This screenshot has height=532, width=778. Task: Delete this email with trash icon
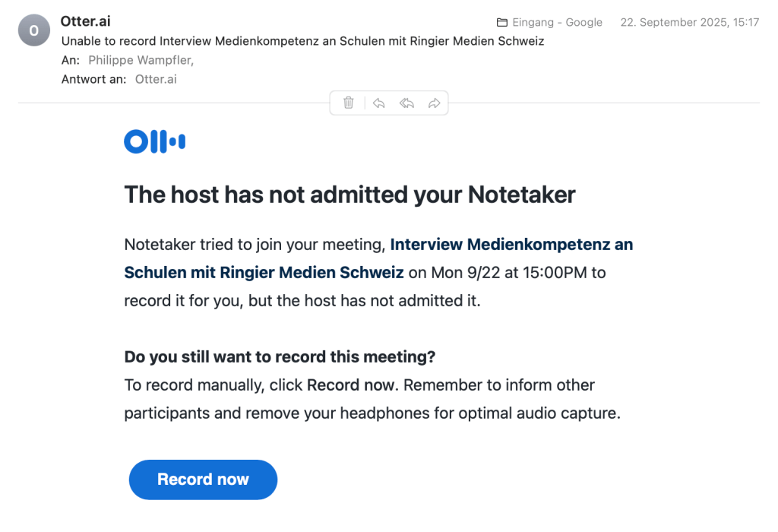(348, 103)
